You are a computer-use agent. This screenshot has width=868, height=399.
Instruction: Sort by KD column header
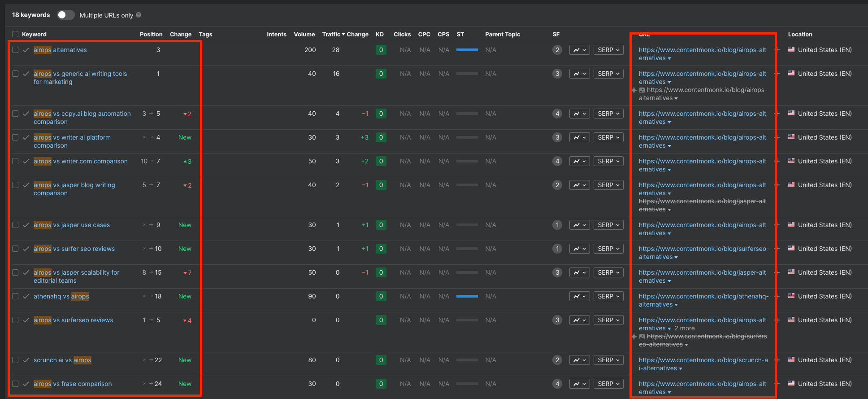(x=380, y=34)
